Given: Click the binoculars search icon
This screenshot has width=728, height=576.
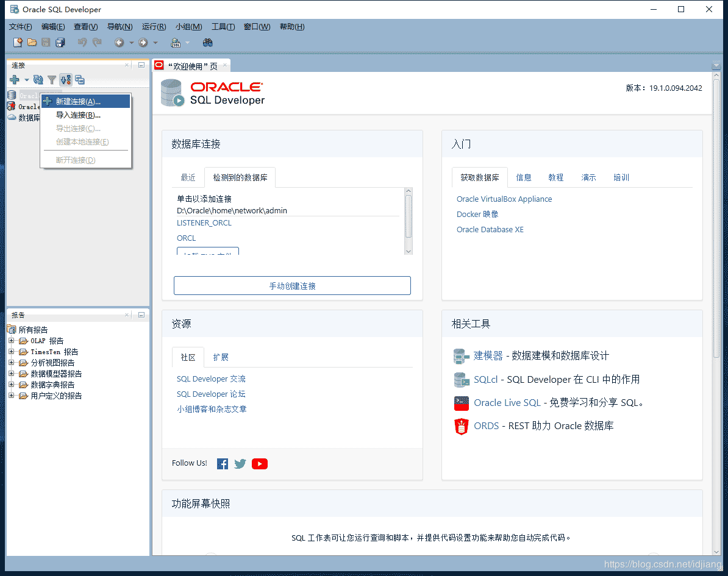Looking at the screenshot, I should point(207,42).
